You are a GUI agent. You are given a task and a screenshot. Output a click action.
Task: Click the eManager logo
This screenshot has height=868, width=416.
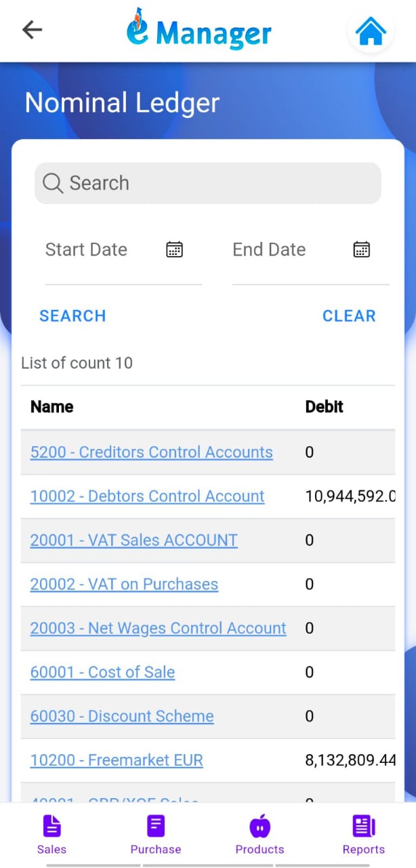click(199, 31)
